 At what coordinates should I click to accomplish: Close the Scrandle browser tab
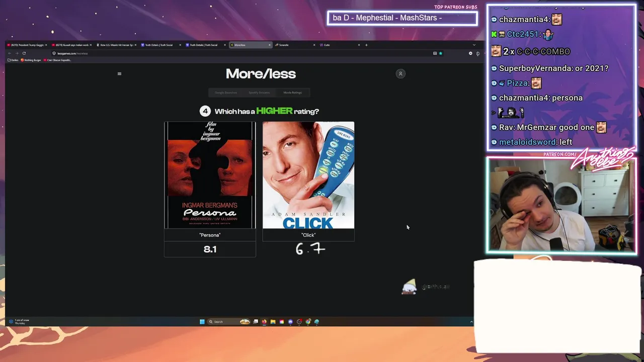pyautogui.click(x=314, y=45)
